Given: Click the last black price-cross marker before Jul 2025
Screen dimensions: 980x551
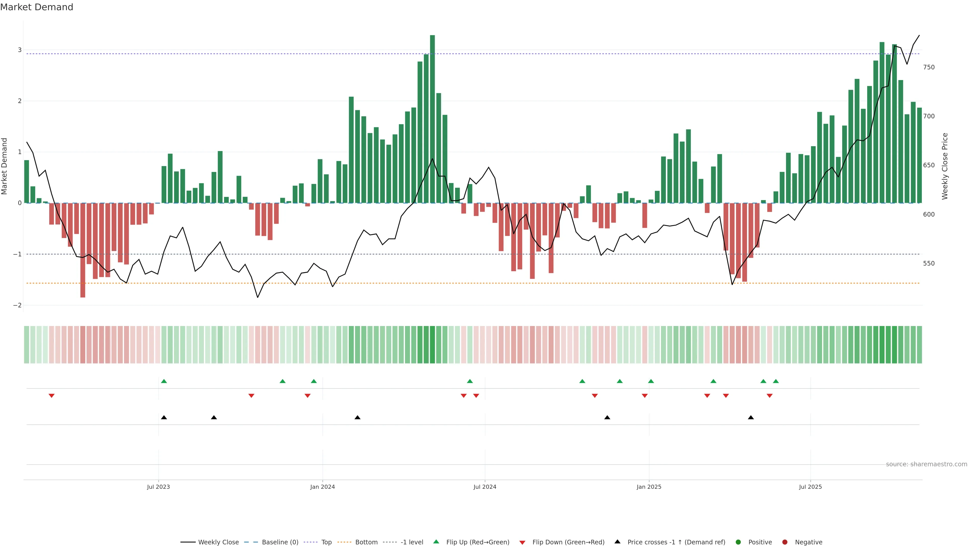Looking at the screenshot, I should click(x=751, y=418).
